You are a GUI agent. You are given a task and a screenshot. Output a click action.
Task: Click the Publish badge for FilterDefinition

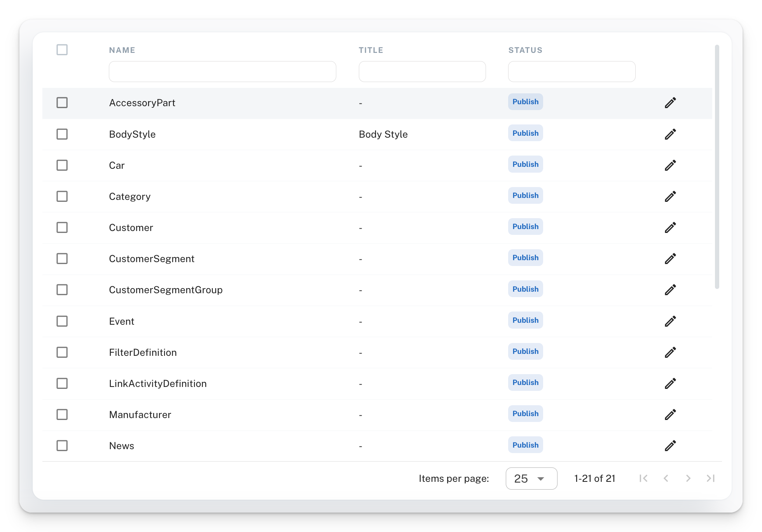(525, 352)
